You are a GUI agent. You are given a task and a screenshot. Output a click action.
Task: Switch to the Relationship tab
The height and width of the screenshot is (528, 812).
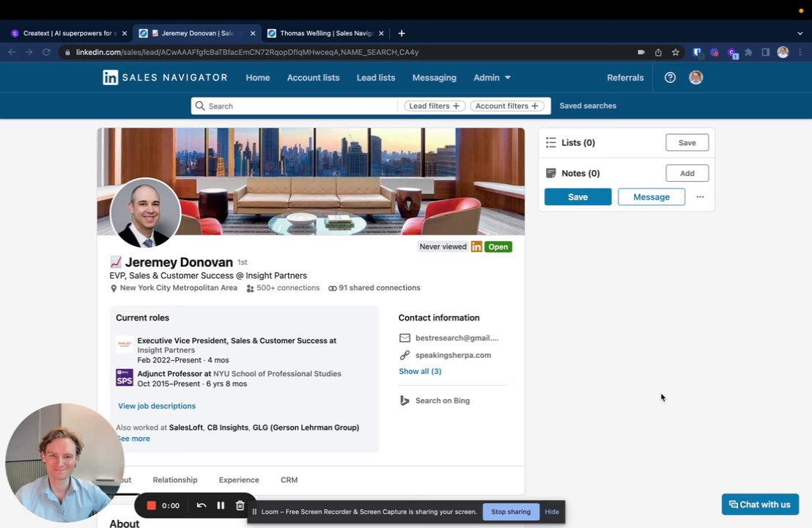[175, 480]
